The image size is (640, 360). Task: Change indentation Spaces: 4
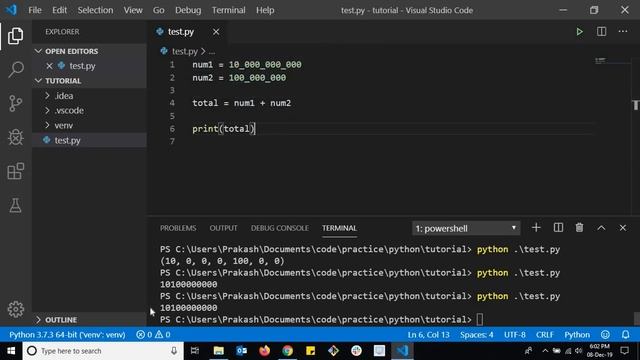pyautogui.click(x=476, y=335)
